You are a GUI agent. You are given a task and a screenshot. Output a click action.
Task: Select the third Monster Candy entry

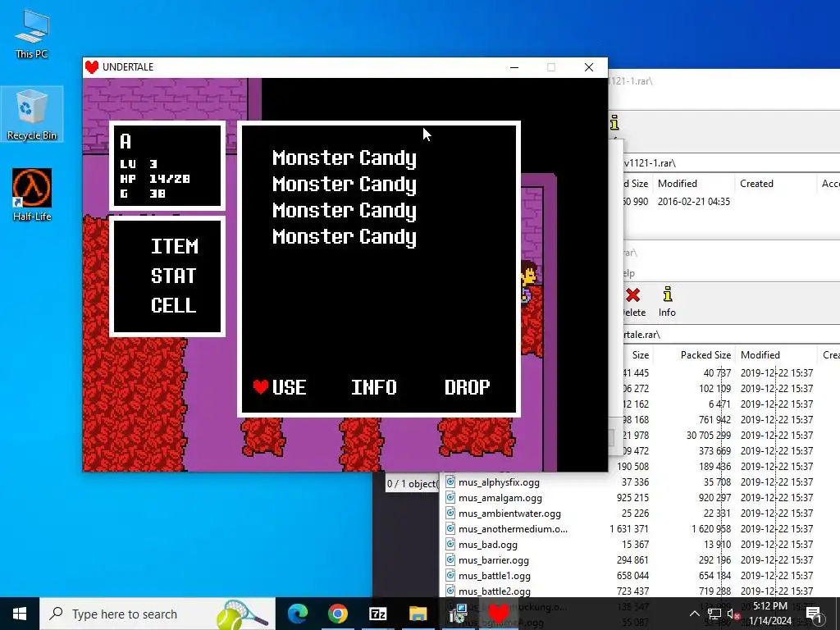click(345, 211)
